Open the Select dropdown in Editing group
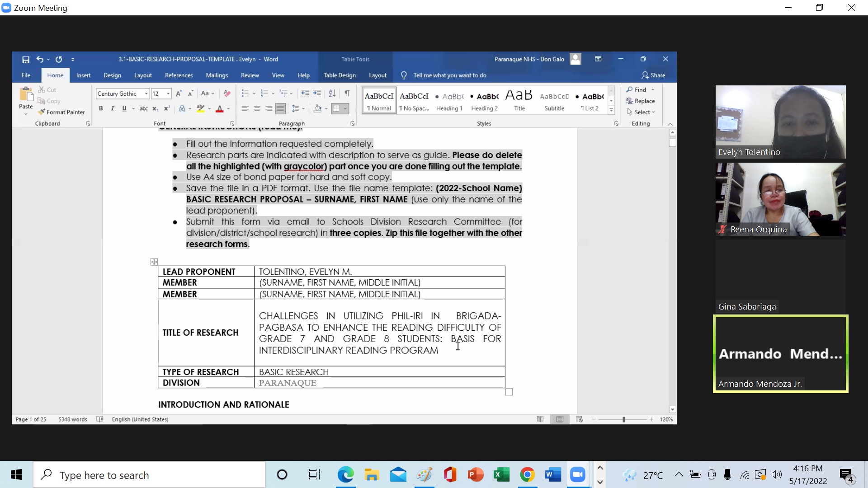The width and height of the screenshot is (868, 488). click(x=644, y=112)
